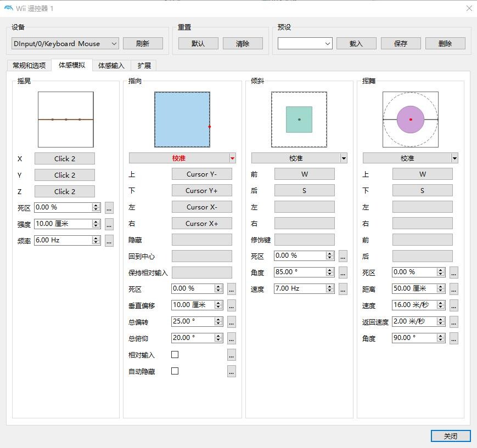Image resolution: width=477 pixels, height=448 pixels.
Task: Switch to the 常规和选项 tab
Action: [29, 65]
